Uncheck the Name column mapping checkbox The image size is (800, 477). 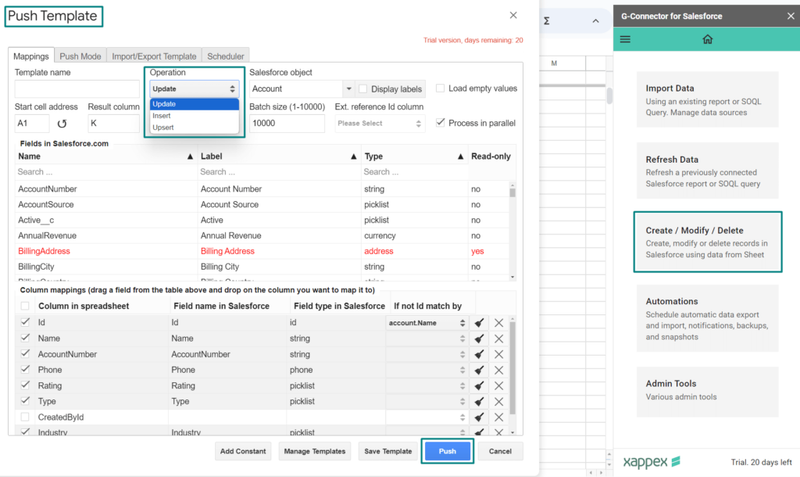pyautogui.click(x=24, y=338)
